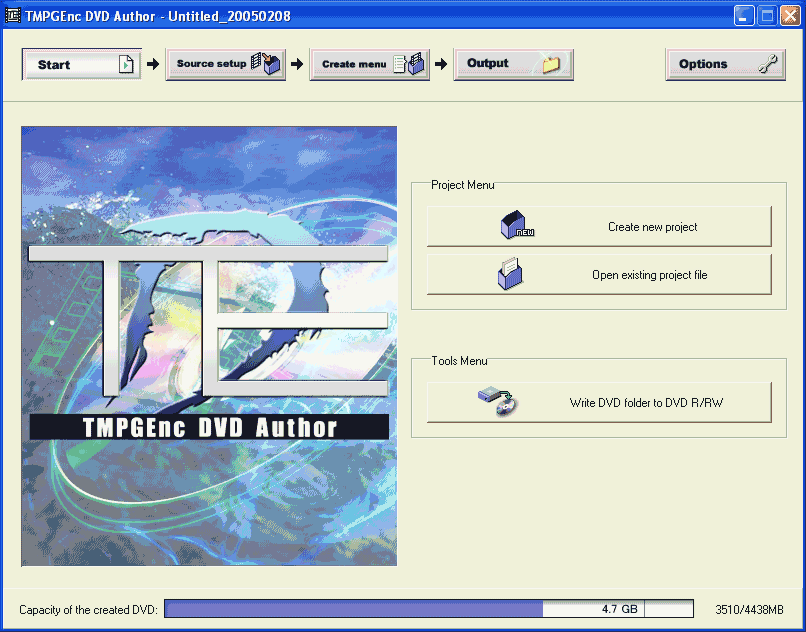Image resolution: width=806 pixels, height=632 pixels.
Task: Minimize the TMPGEnc DVD Author window
Action: (x=744, y=16)
